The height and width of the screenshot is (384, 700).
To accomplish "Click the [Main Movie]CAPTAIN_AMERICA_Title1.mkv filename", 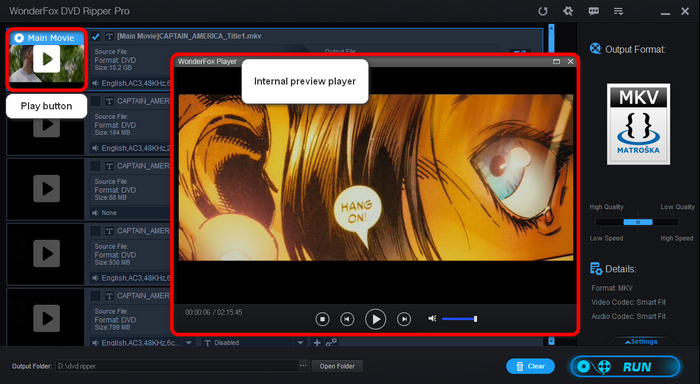I will pos(189,36).
